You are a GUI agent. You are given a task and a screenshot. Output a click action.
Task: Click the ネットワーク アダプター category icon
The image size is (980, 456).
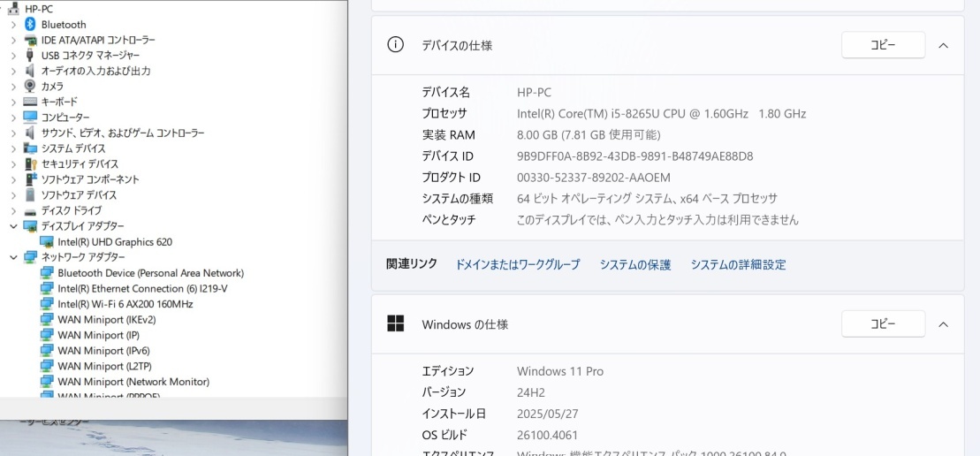30,257
